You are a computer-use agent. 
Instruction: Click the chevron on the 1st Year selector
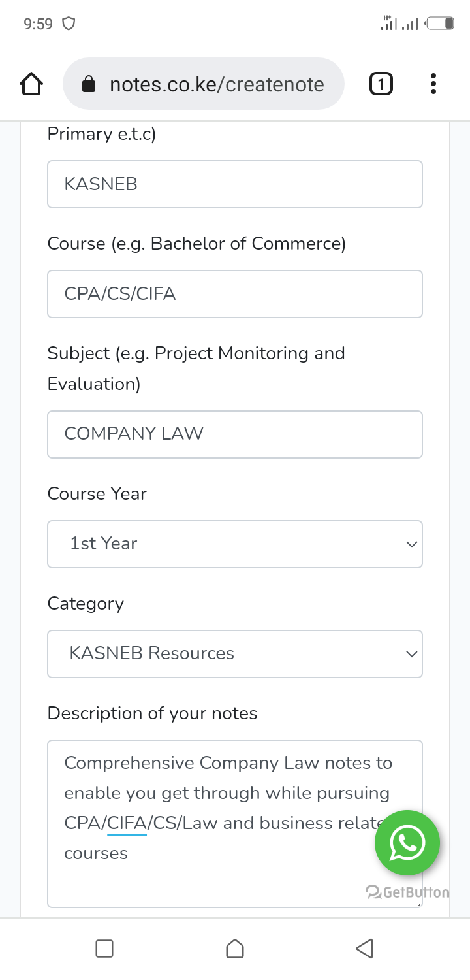point(411,544)
